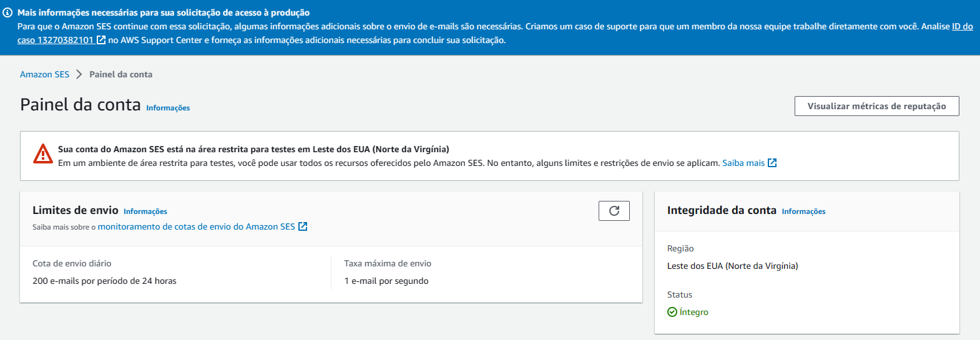Open Informações beside Integridade da conta
Image resolution: width=980 pixels, height=340 pixels.
click(x=803, y=211)
